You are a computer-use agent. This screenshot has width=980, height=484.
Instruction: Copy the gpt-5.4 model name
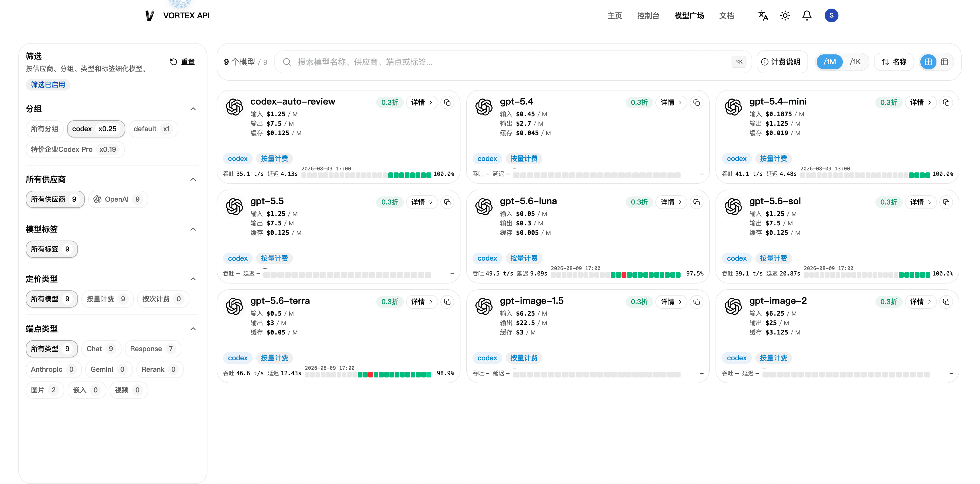coord(697,103)
